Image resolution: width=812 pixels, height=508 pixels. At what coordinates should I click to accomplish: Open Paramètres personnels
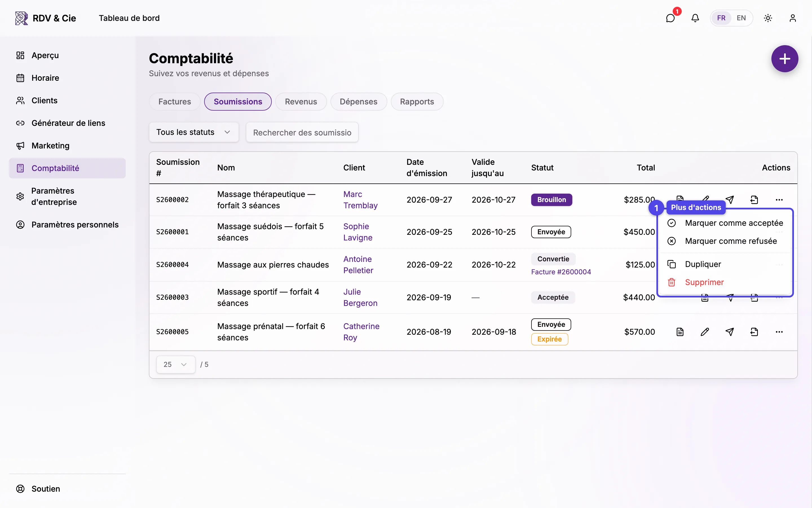67,224
